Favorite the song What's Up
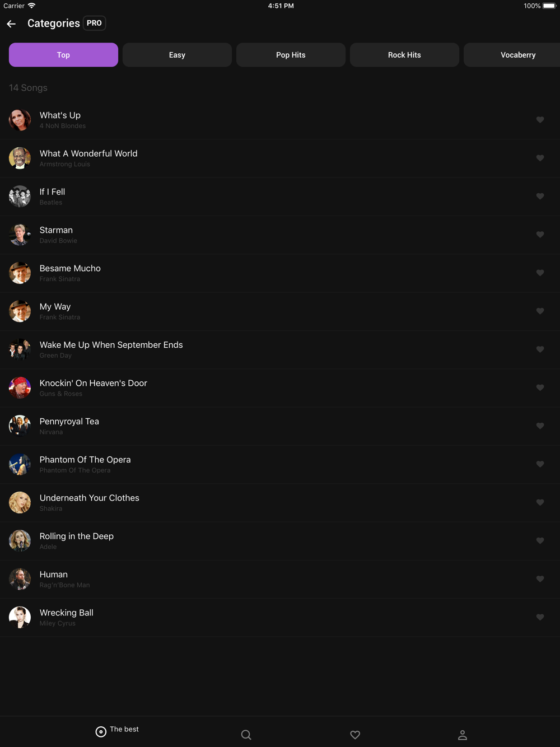The width and height of the screenshot is (560, 747). click(540, 120)
